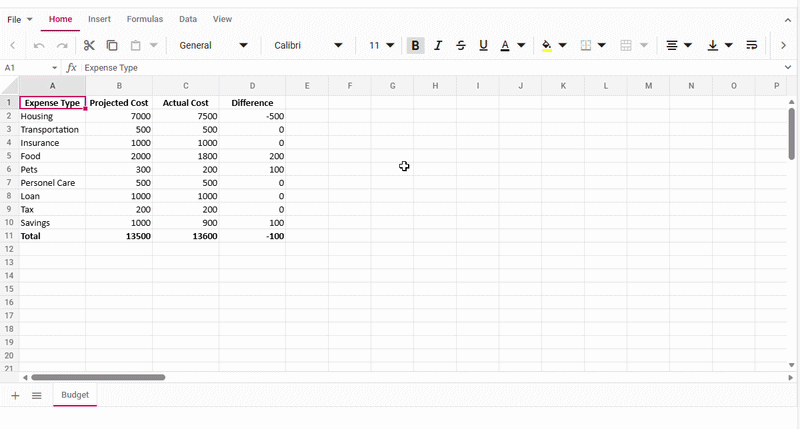The image size is (800, 429).
Task: Click the merge cells icon
Action: coord(626,45)
